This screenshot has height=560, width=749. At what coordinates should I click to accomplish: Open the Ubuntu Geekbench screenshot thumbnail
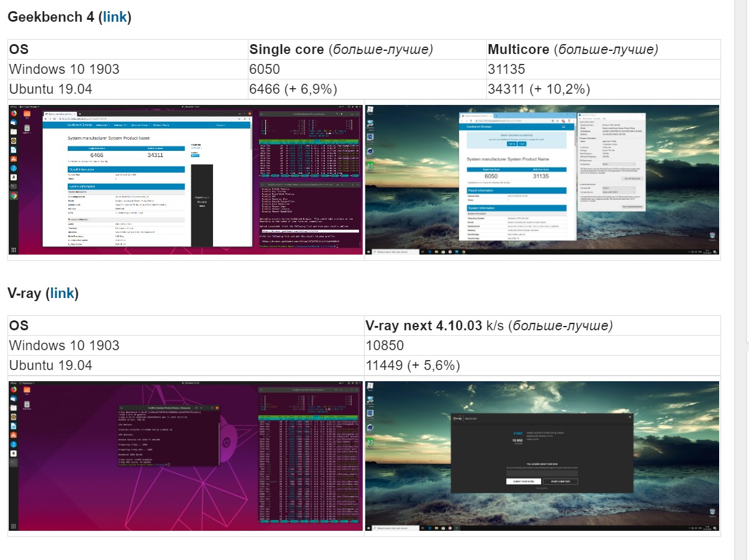click(x=186, y=180)
